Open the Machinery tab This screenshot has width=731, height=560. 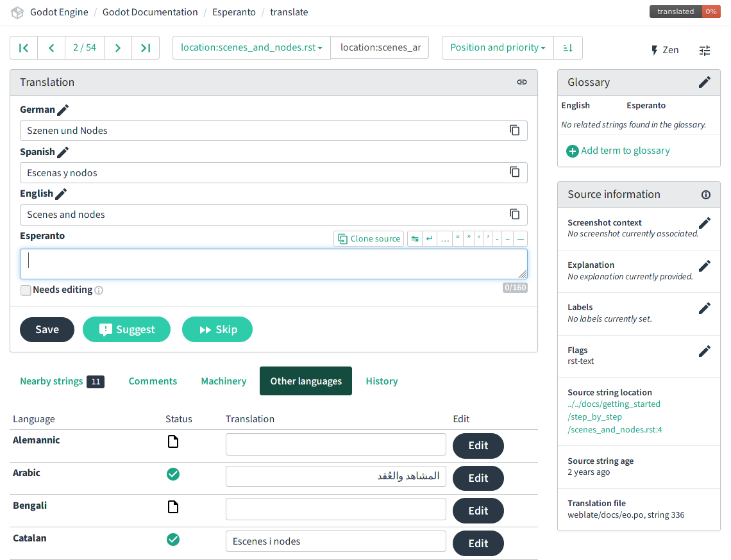point(223,381)
